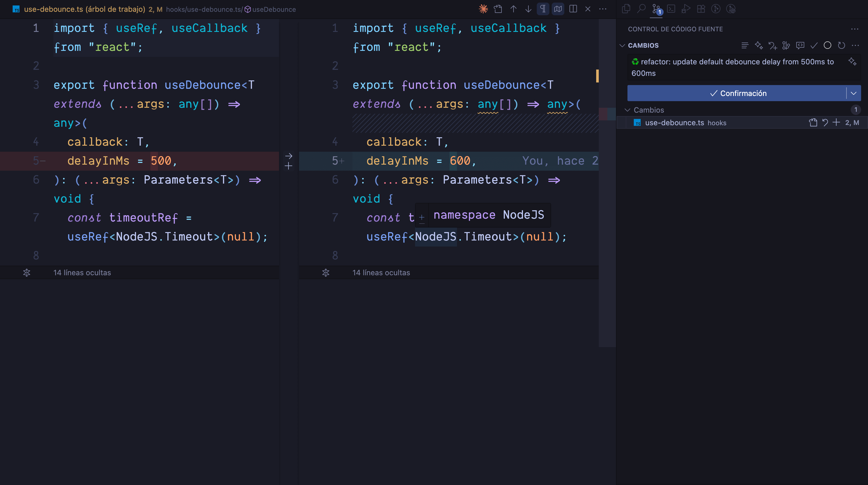Generate a commit message with the sparkle icon

(852, 62)
